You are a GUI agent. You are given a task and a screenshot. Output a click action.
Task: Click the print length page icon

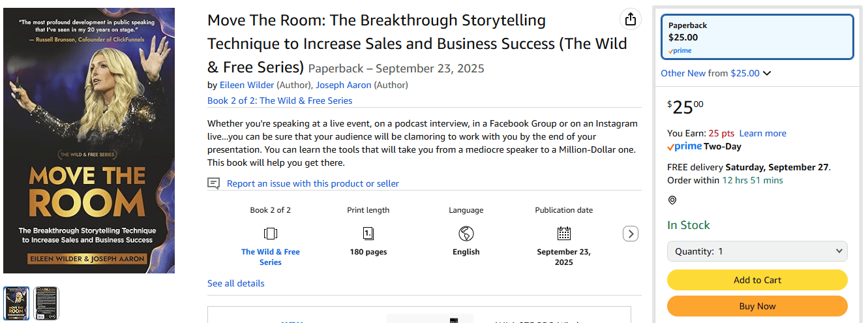(x=368, y=234)
